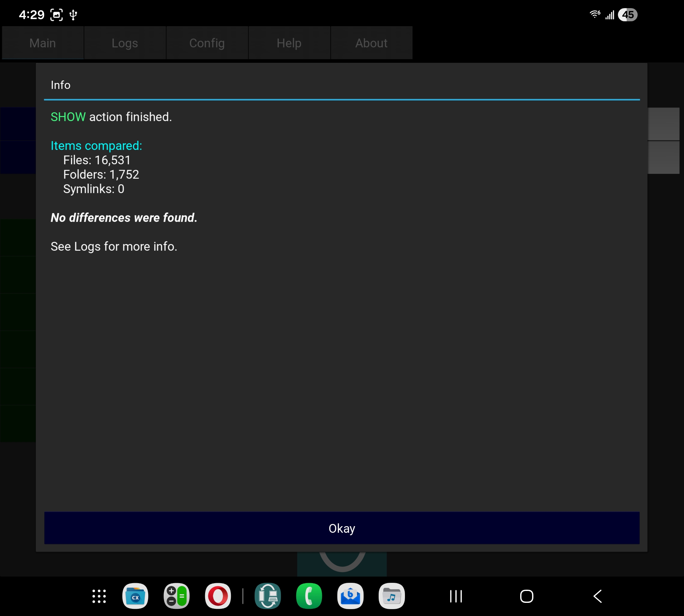
Task: Tap the battery level indicator
Action: [627, 15]
